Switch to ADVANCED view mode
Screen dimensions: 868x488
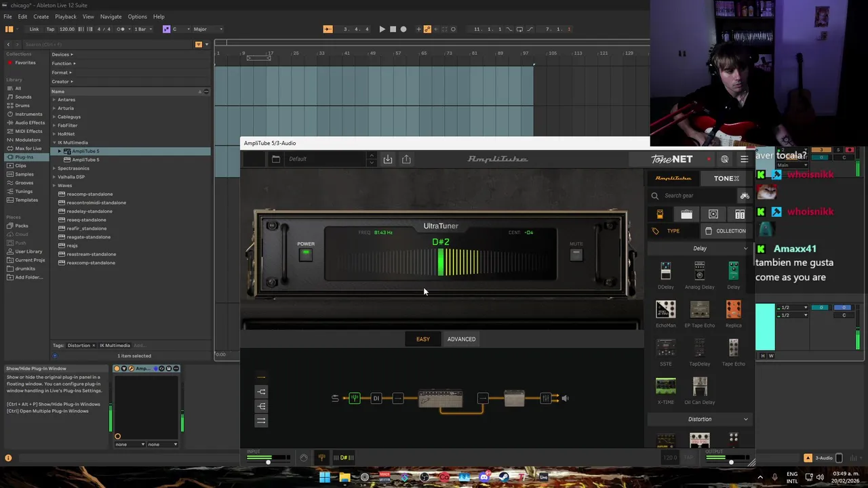coord(461,339)
